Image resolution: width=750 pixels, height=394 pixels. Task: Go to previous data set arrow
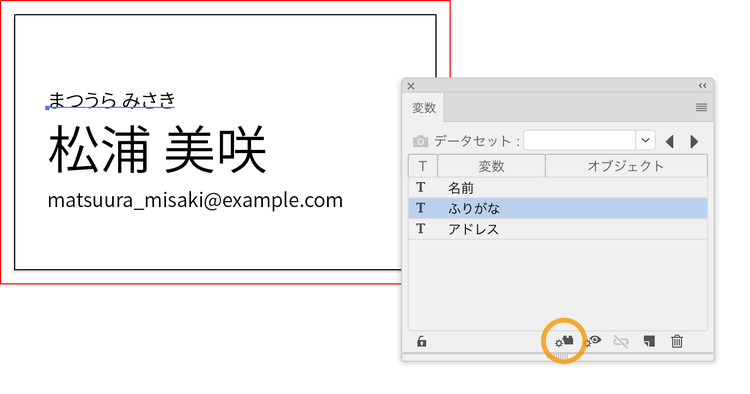[x=670, y=142]
